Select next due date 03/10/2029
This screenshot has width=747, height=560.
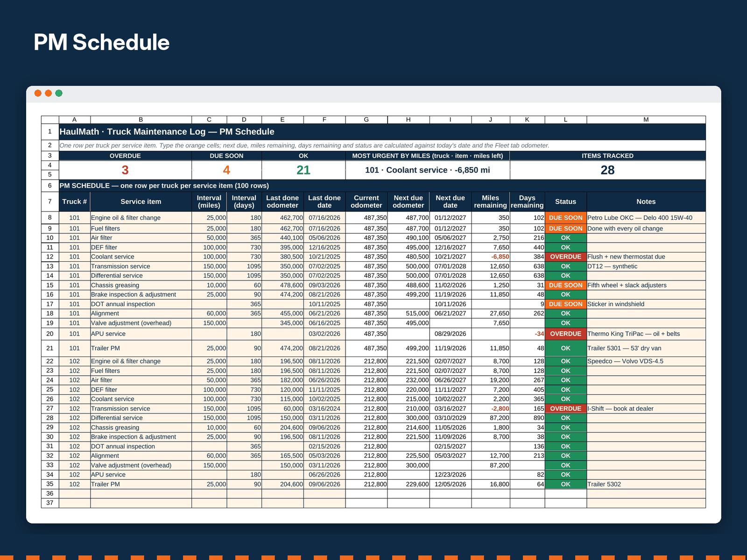click(451, 418)
